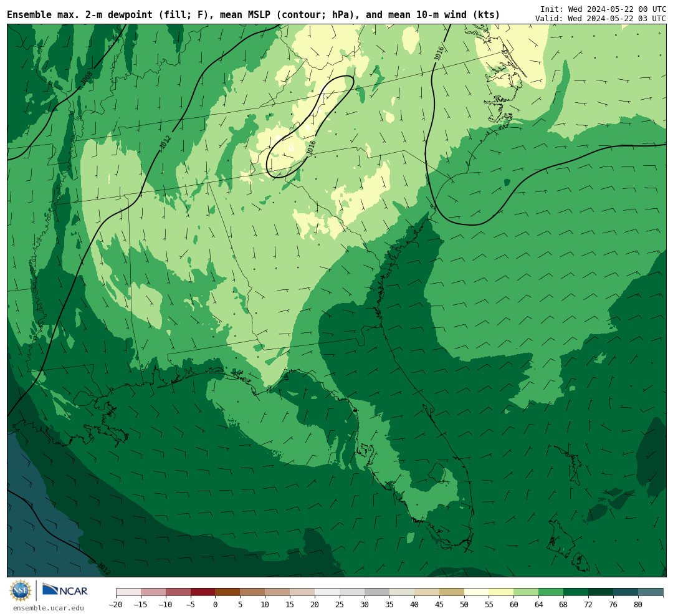
Task: Click the legend label -20
Action: (116, 604)
